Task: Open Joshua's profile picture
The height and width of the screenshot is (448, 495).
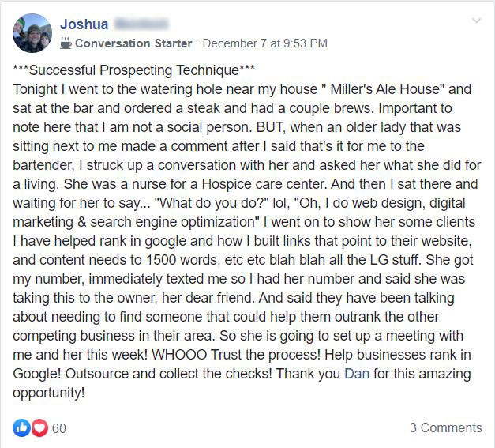Action: pos(32,33)
